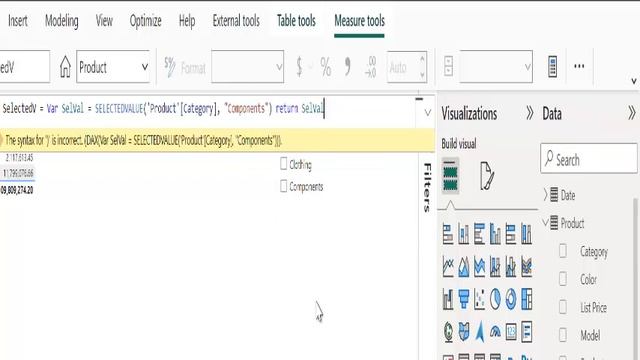Viewport: 640px width, 360px height.
Task: Check the List Price field checkbox
Action: [563, 307]
